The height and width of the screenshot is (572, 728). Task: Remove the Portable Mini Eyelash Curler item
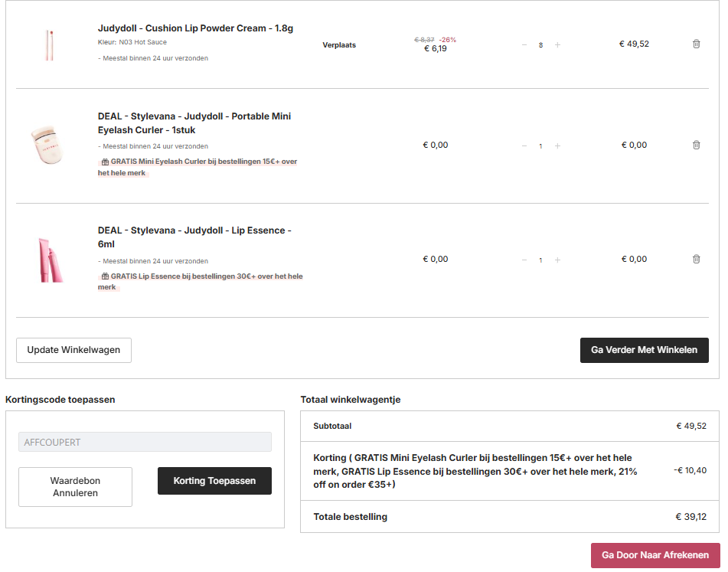click(x=696, y=145)
